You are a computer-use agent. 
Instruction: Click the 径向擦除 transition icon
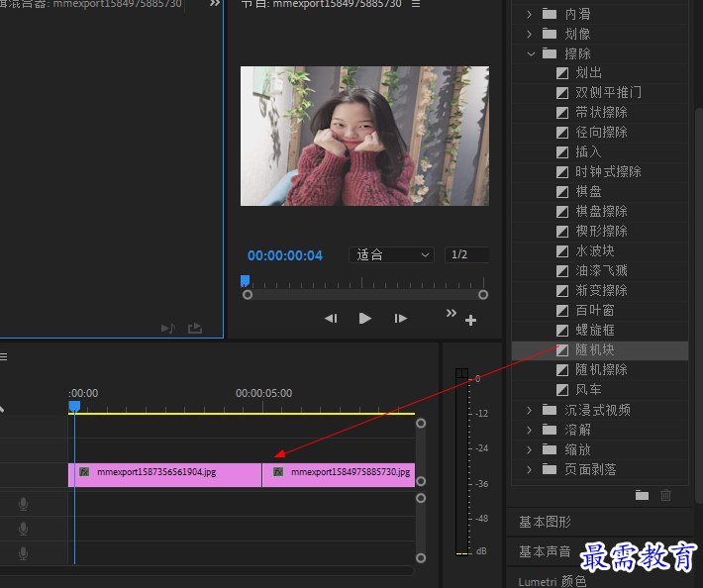click(562, 133)
